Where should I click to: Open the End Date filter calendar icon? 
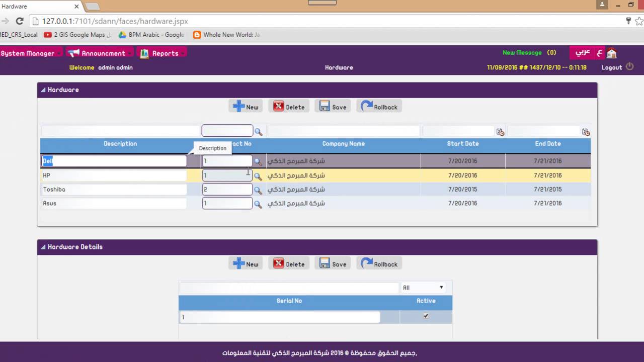pos(586,132)
